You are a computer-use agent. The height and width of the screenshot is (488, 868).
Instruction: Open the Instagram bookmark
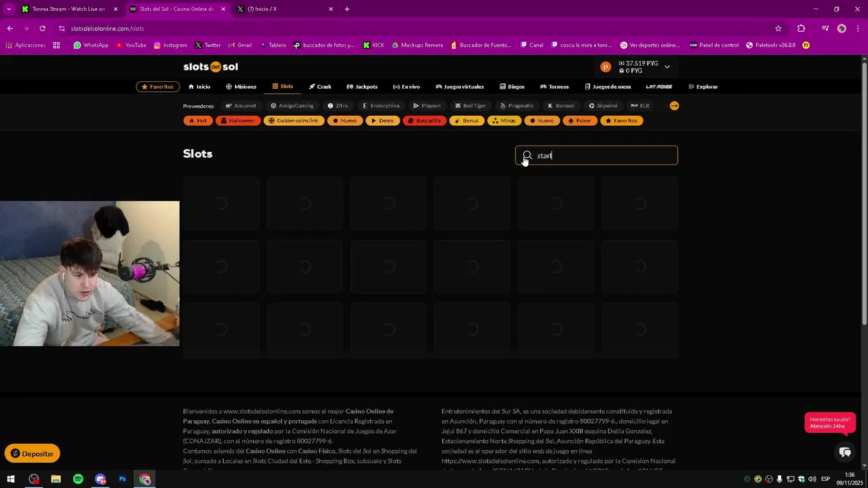click(170, 45)
